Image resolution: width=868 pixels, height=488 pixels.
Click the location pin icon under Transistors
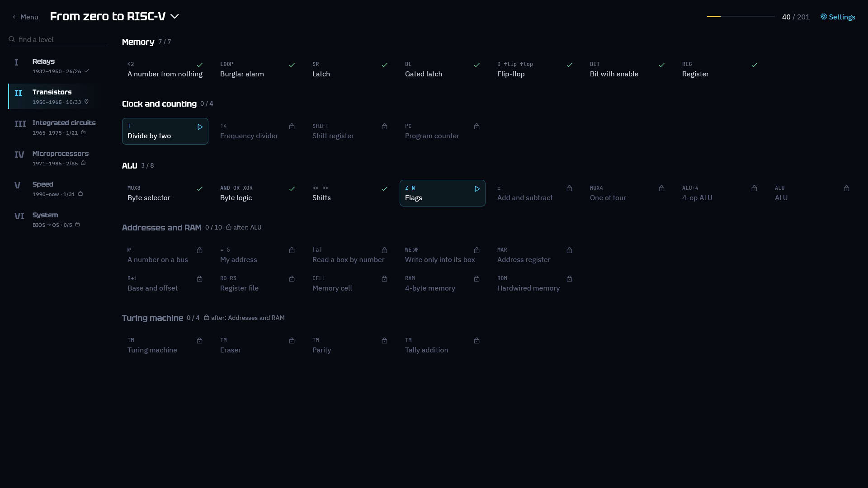point(86,102)
